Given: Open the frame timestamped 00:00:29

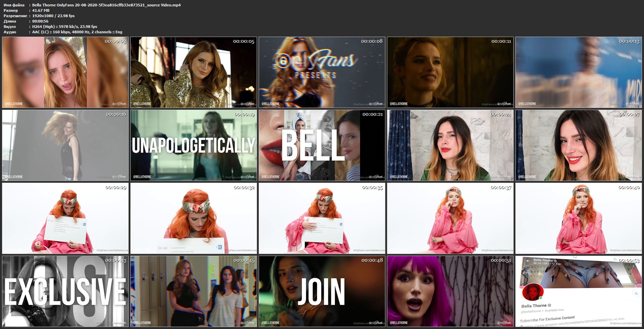Looking at the screenshot, I should click(65, 218).
